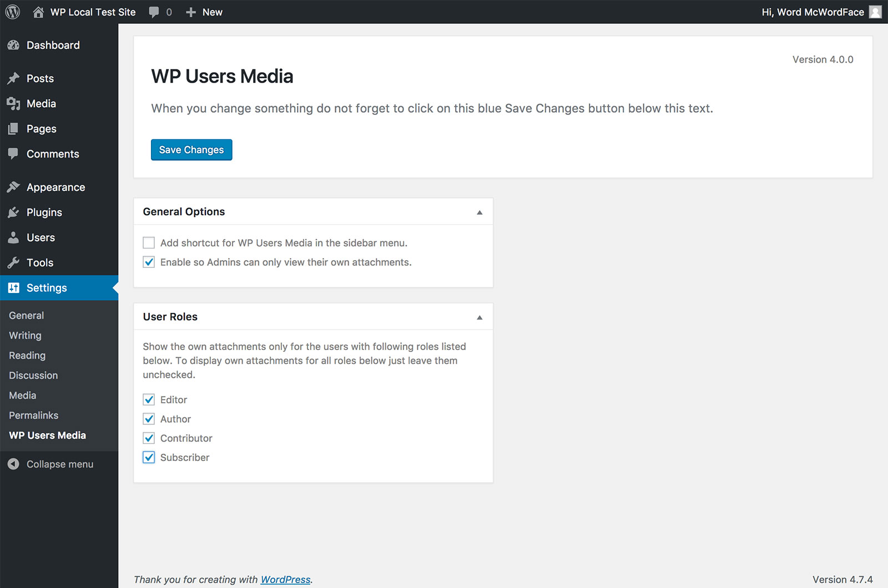Open the comments bubble icon in admin bar
Screen dimensions: 888x588
click(x=154, y=12)
